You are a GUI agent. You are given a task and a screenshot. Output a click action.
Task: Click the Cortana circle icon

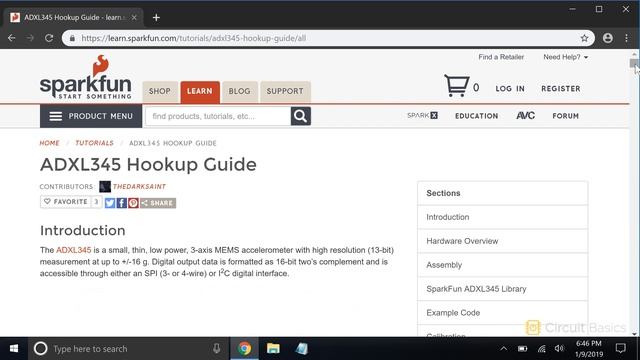point(40,349)
